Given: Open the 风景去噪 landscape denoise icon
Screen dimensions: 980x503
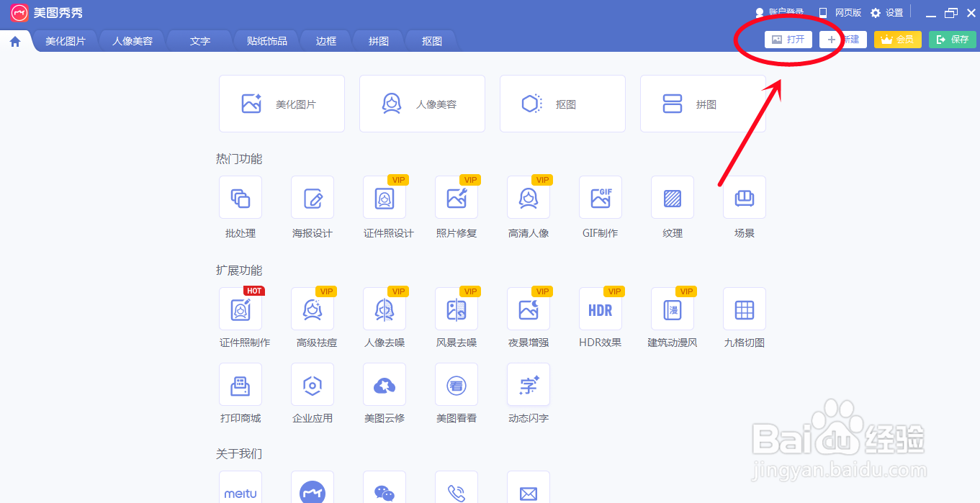Looking at the screenshot, I should pyautogui.click(x=457, y=309).
